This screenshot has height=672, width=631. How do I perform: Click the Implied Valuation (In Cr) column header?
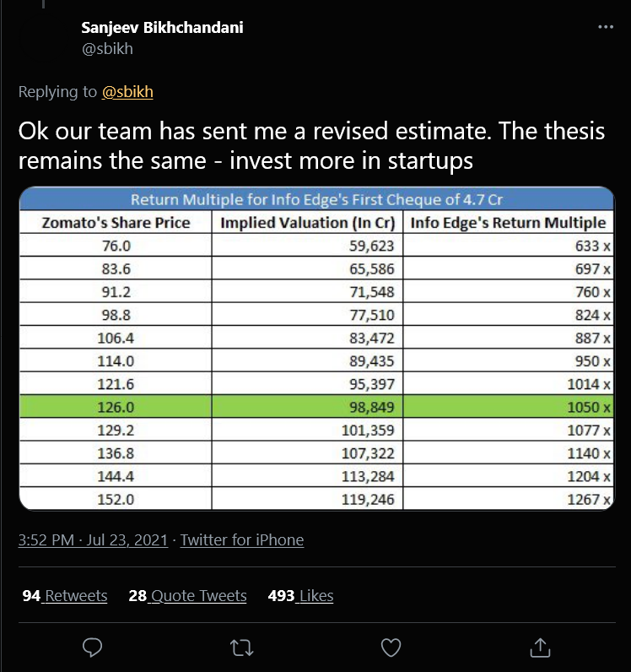tap(307, 223)
